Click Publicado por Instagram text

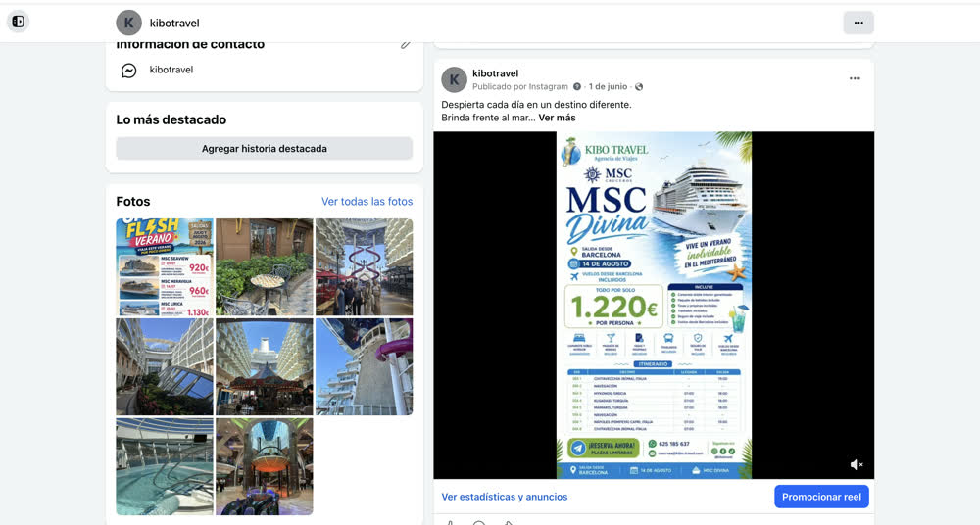point(520,87)
